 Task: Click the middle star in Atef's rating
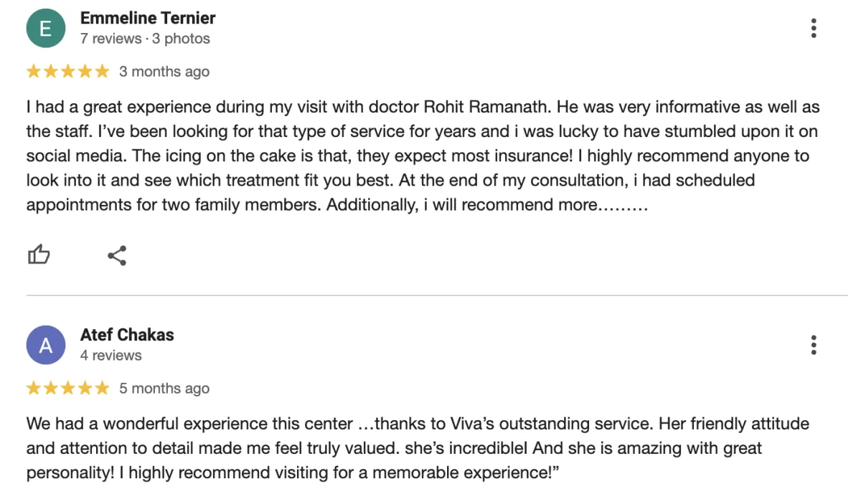tap(68, 388)
